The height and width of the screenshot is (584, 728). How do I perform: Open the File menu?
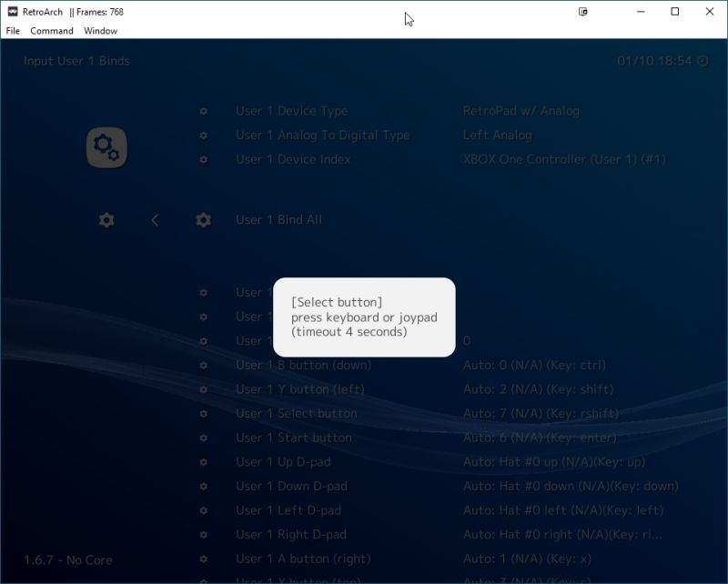[x=14, y=30]
